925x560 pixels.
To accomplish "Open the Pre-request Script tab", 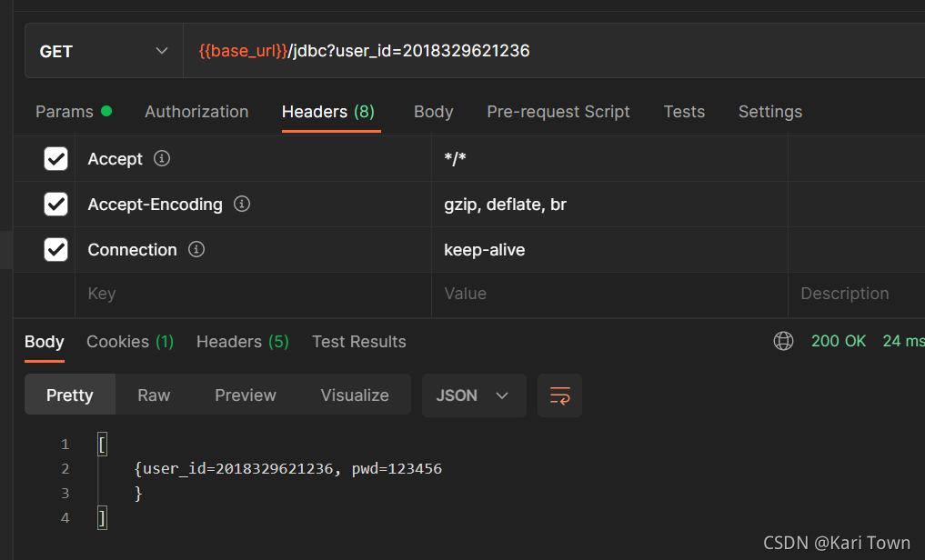I will pyautogui.click(x=558, y=112).
